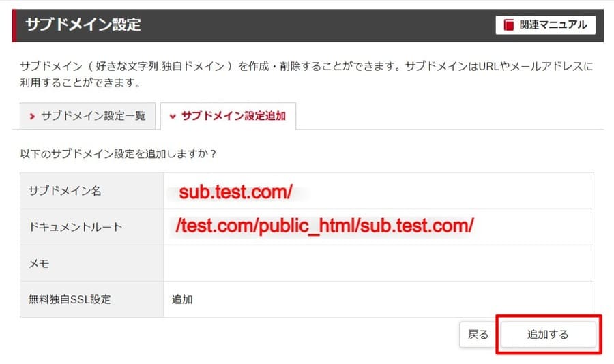This screenshot has height=364, width=614.
Task: Click the red accent bar beside the heading
Action: click(14, 25)
